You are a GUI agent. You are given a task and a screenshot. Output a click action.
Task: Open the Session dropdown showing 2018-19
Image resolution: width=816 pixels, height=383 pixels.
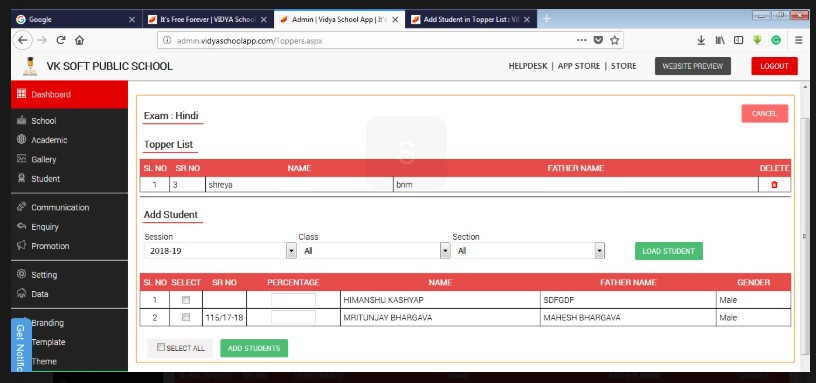220,251
